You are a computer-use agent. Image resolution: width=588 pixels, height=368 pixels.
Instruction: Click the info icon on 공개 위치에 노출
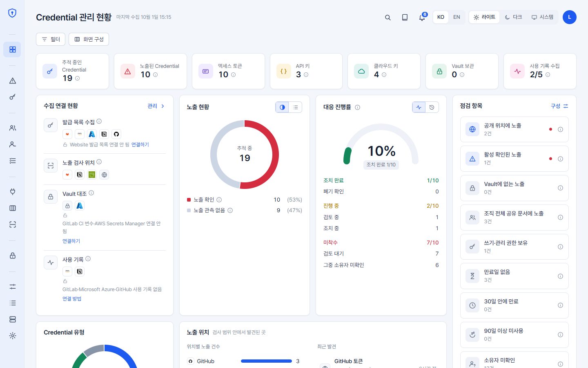(560, 129)
